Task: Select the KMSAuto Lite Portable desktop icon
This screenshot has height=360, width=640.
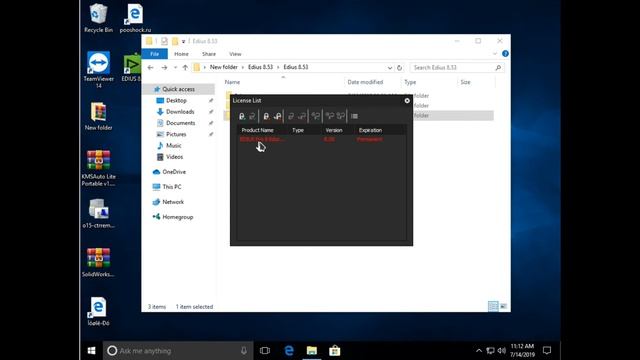Action: [x=98, y=168]
